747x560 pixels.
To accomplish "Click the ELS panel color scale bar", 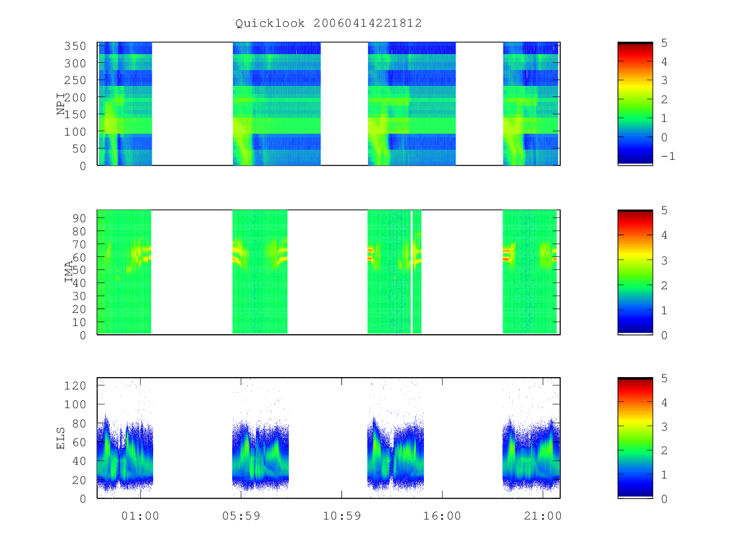I will coord(635,437).
